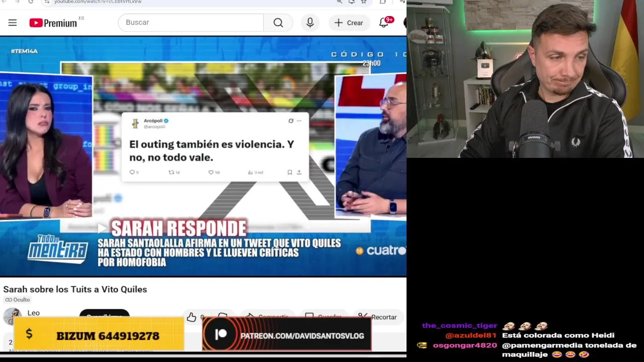Click video title Sarah sobre los Tuits

coord(75,289)
